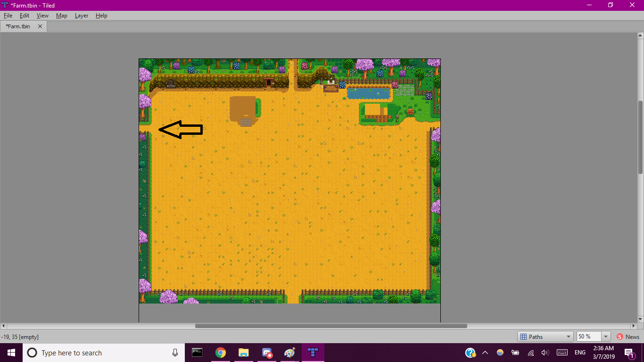Open the File menu
The height and width of the screenshot is (362, 644).
tap(8, 16)
